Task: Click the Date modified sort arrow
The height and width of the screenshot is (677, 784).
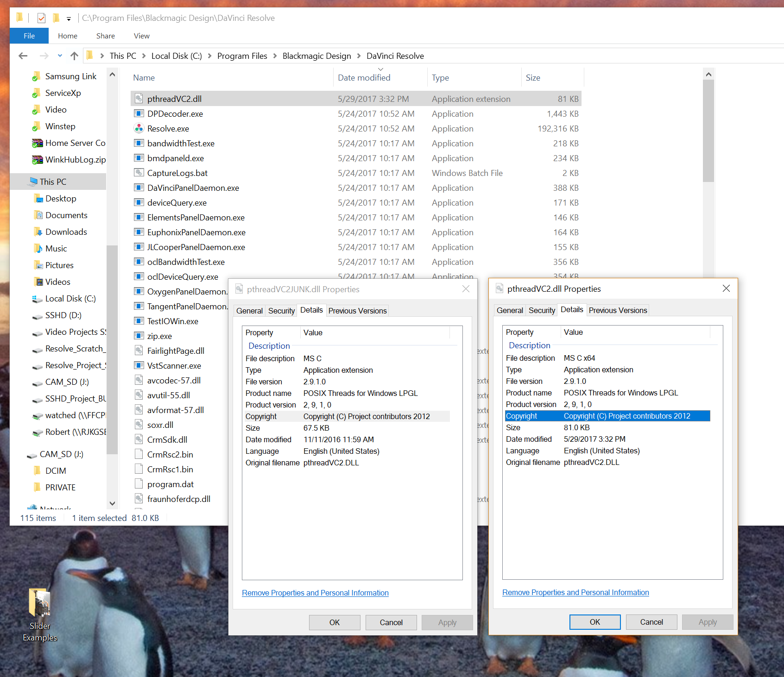Action: point(380,69)
